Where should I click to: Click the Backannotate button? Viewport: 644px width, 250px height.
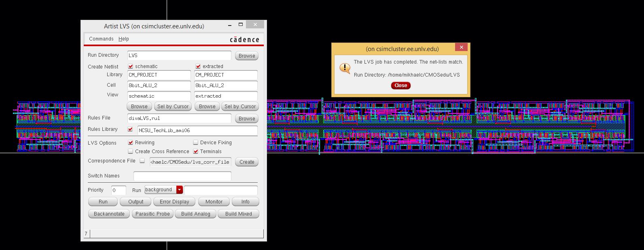[109, 214]
